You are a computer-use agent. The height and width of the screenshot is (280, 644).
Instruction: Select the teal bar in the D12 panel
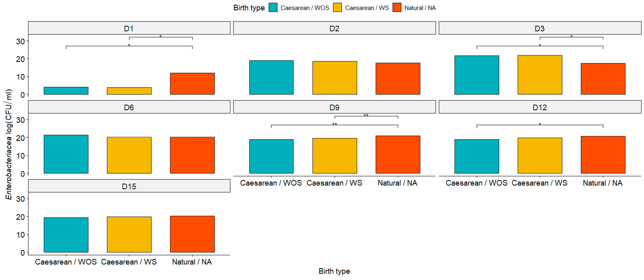point(477,156)
